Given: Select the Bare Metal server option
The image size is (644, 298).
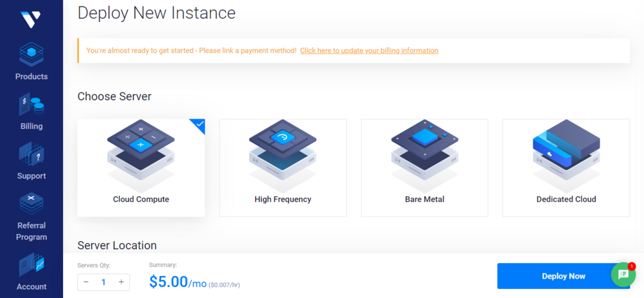Looking at the screenshot, I should click(x=424, y=168).
